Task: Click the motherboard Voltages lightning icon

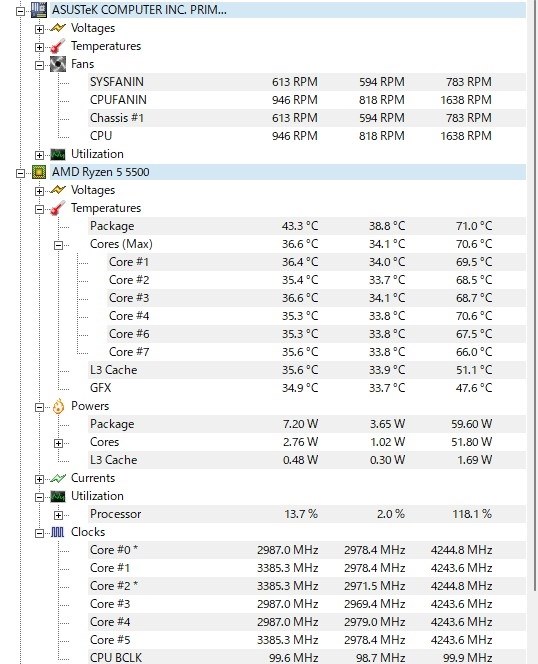Action: (x=58, y=28)
